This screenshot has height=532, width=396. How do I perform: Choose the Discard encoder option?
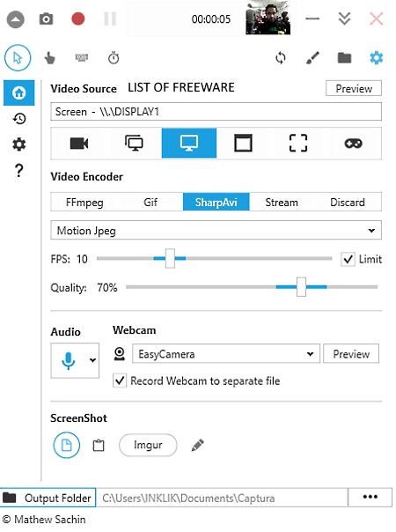click(x=348, y=203)
